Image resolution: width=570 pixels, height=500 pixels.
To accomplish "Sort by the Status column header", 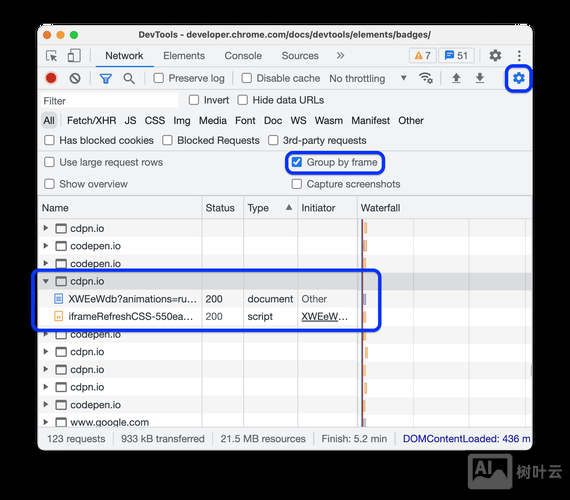I will [222, 208].
